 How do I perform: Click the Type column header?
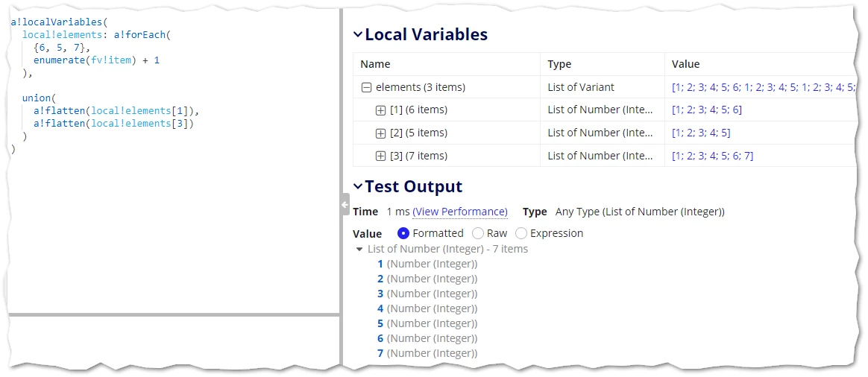click(559, 64)
